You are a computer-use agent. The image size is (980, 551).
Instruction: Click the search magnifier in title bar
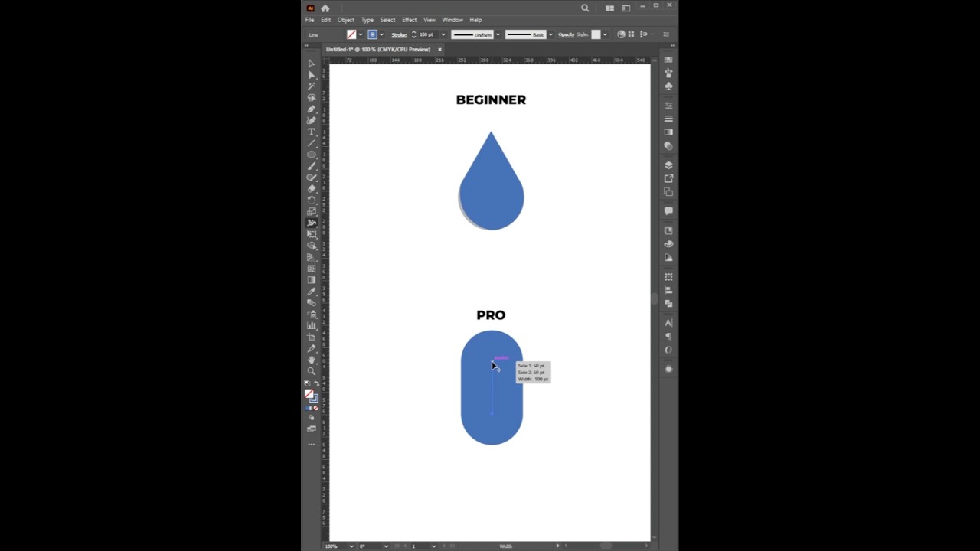[x=585, y=8]
